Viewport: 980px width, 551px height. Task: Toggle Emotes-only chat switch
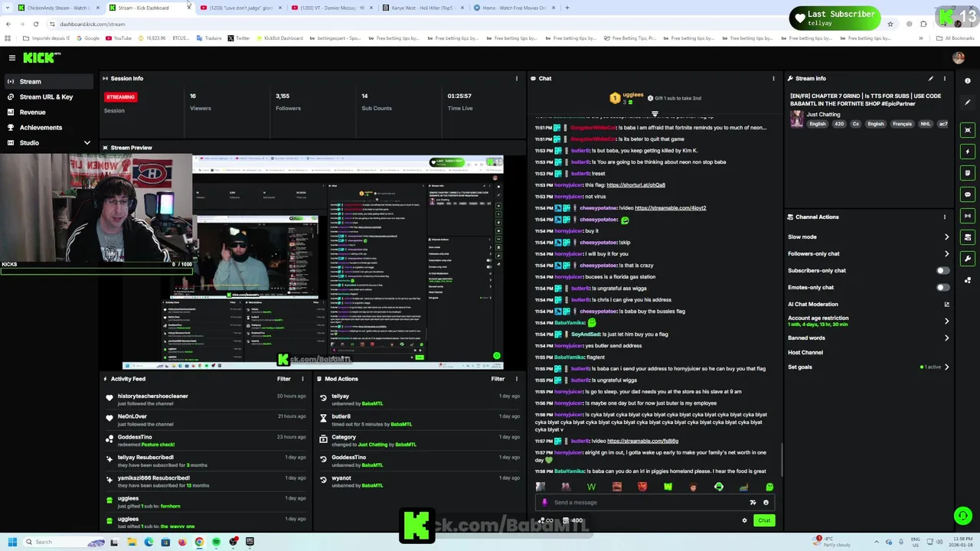(943, 288)
